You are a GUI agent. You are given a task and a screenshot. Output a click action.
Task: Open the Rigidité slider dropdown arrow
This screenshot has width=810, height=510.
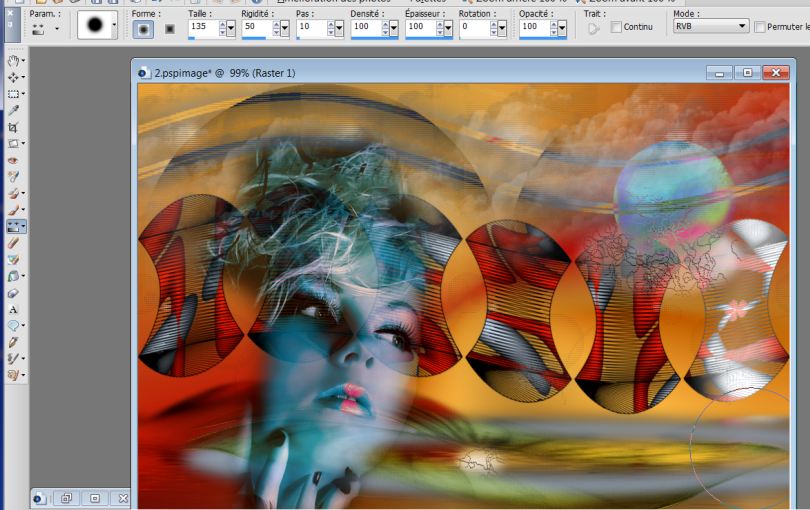[285, 28]
